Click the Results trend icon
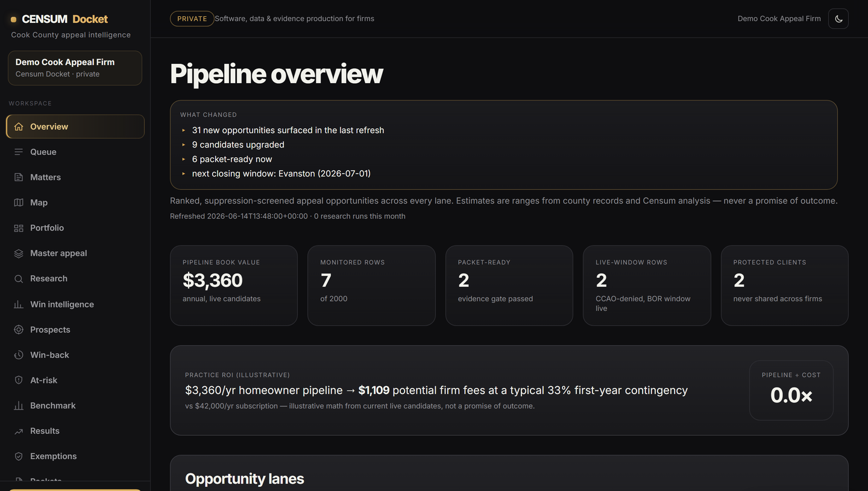The height and width of the screenshot is (491, 868). pos(19,431)
